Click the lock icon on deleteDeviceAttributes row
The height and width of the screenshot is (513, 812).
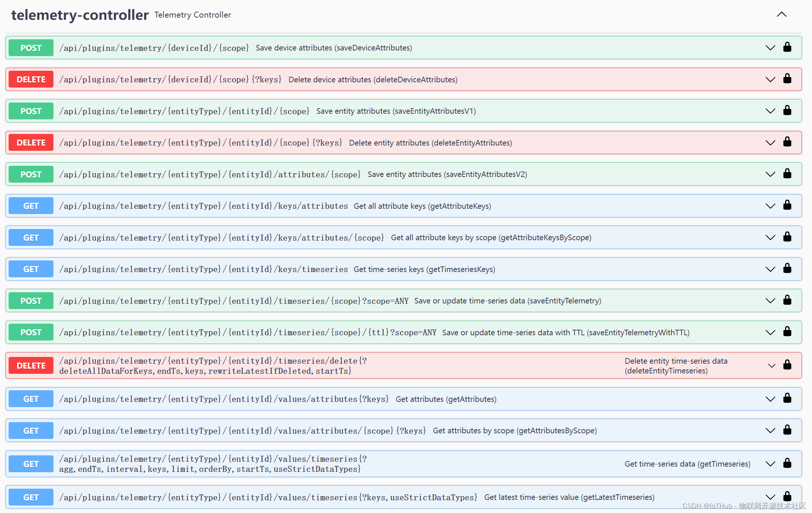tap(787, 79)
